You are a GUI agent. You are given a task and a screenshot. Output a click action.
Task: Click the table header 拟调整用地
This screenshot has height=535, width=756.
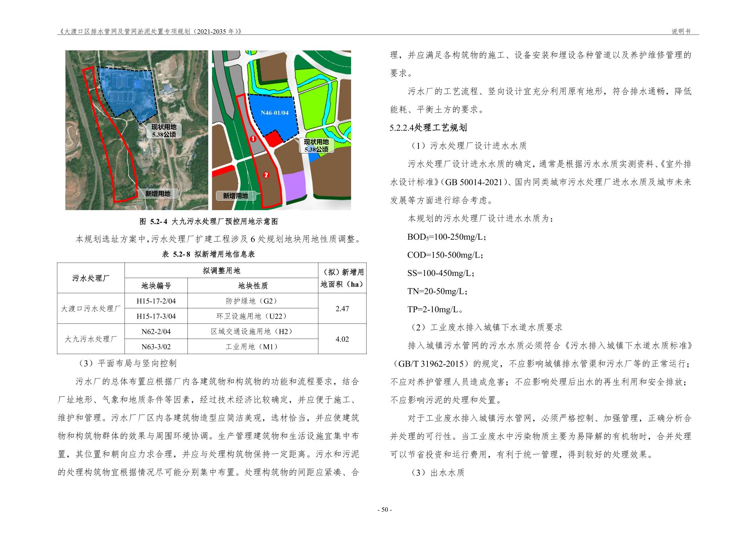(x=221, y=270)
